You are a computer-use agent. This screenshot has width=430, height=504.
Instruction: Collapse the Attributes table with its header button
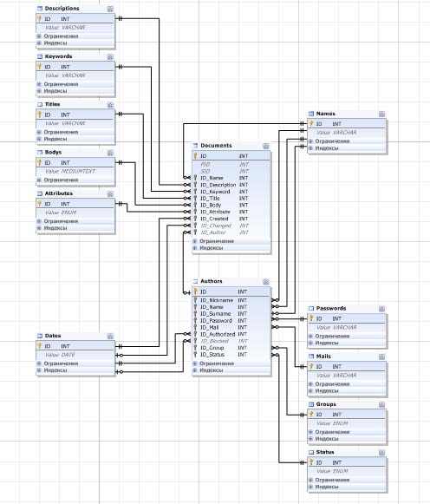tap(110, 193)
